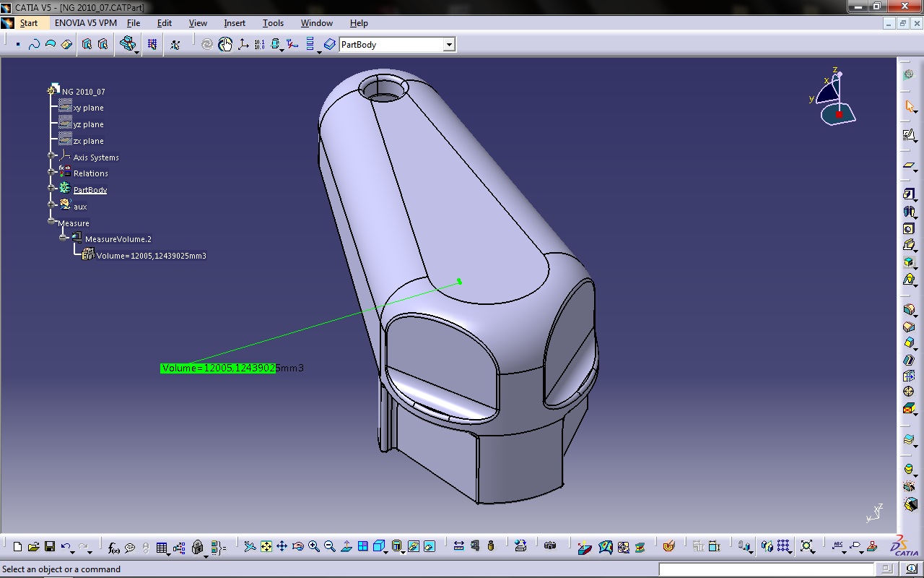Select NG 2010_07 root node

point(83,92)
